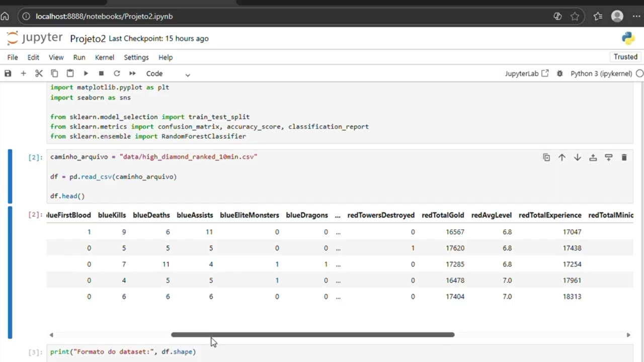Collapse the df.head() output area
The height and width of the screenshot is (362, 644).
[10, 273]
